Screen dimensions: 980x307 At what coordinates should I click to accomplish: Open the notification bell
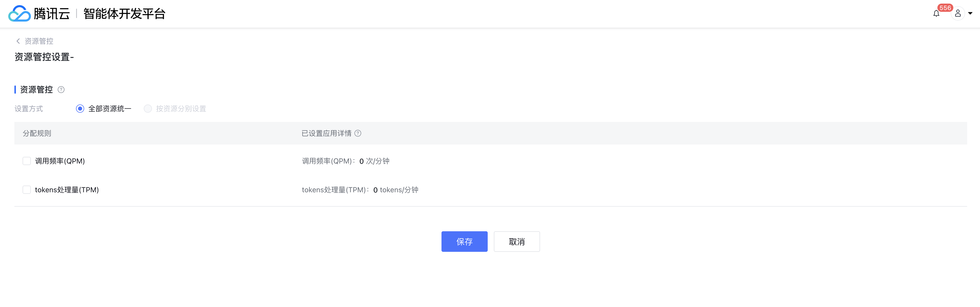[x=936, y=14]
